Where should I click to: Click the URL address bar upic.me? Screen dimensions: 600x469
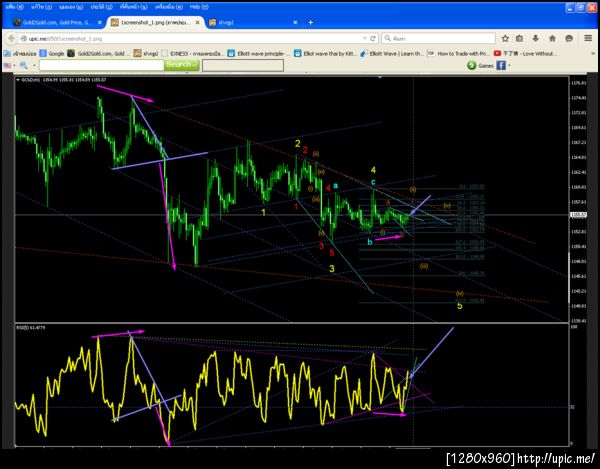pyautogui.click(x=191, y=39)
